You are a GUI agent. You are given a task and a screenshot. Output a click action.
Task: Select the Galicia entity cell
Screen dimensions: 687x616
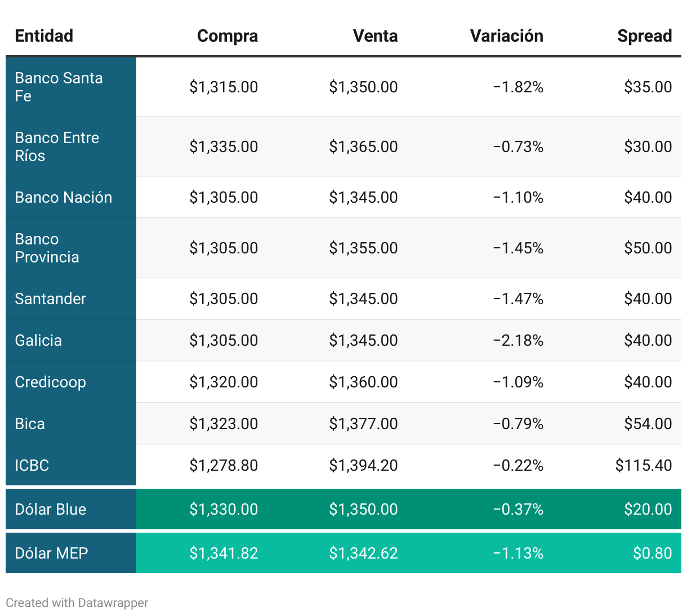point(38,341)
